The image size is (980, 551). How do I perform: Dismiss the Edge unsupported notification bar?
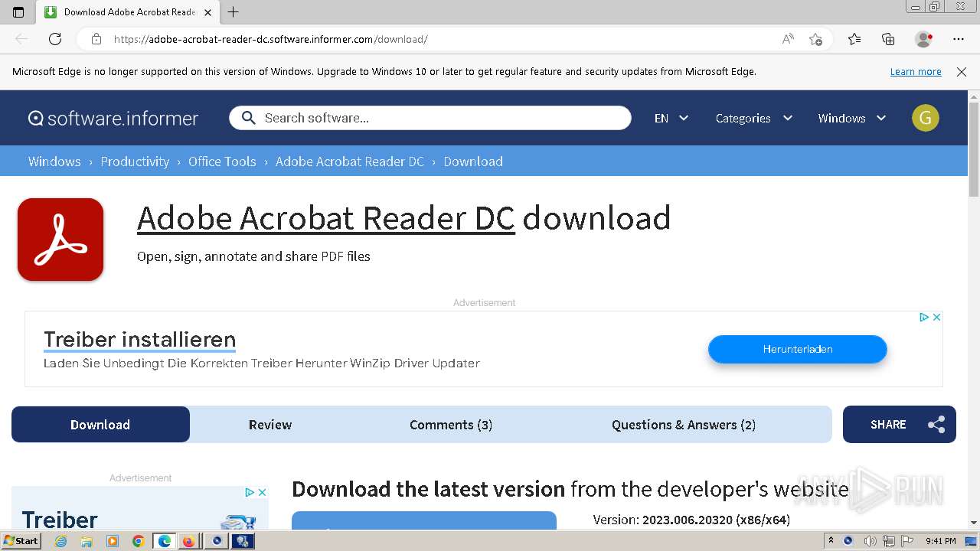tap(962, 72)
